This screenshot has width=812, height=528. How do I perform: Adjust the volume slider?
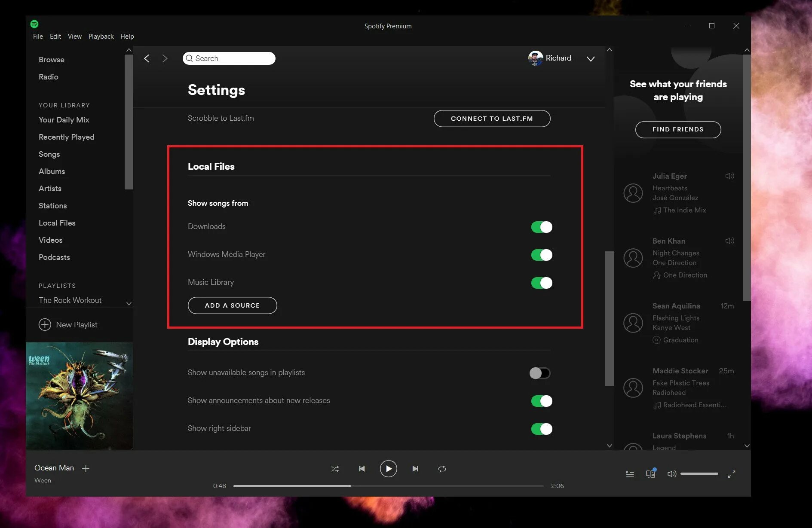coord(699,474)
